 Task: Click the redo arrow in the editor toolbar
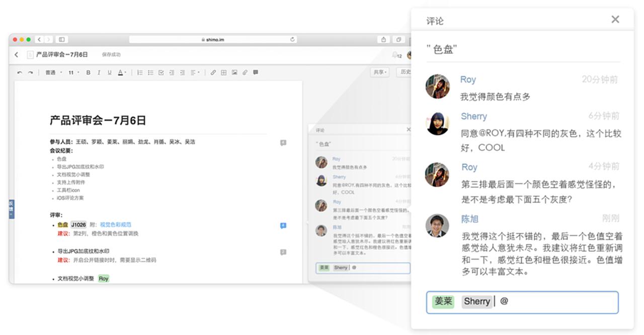30,73
